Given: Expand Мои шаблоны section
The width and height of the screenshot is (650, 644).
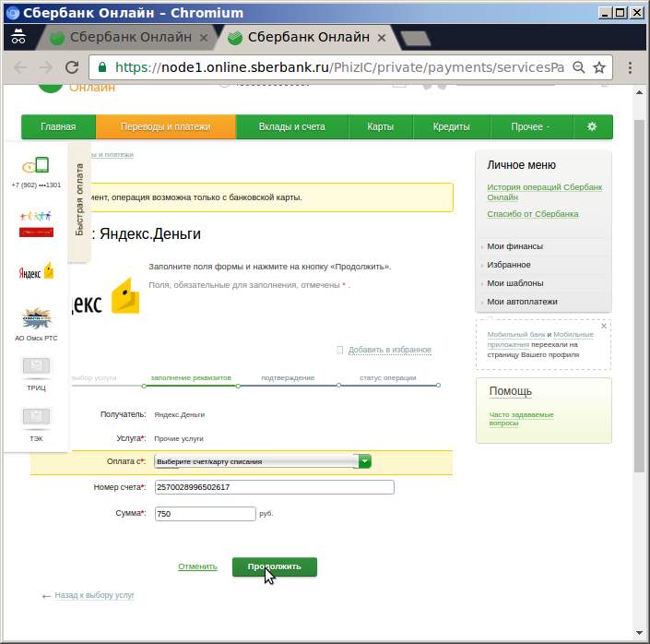Looking at the screenshot, I should tap(514, 283).
